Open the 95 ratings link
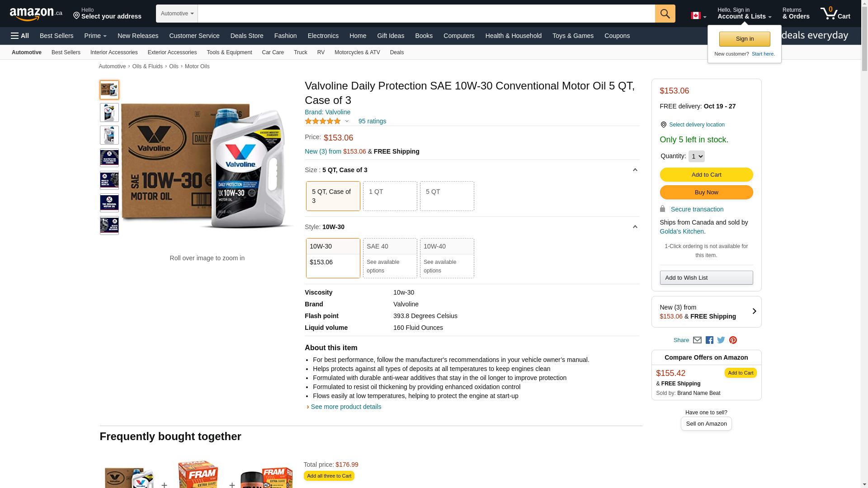The height and width of the screenshot is (488, 868). [x=372, y=121]
